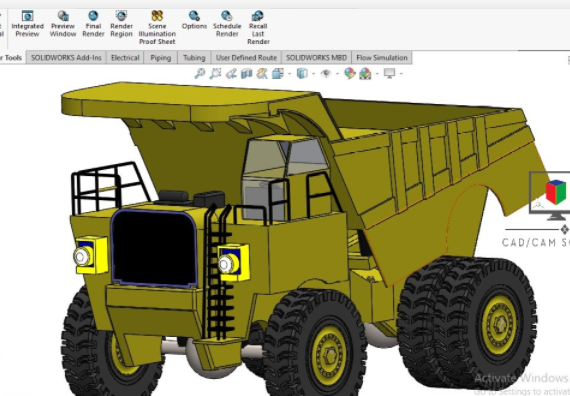Image resolution: width=570 pixels, height=396 pixels.
Task: Open Integrated Preview render tool
Action: click(27, 24)
